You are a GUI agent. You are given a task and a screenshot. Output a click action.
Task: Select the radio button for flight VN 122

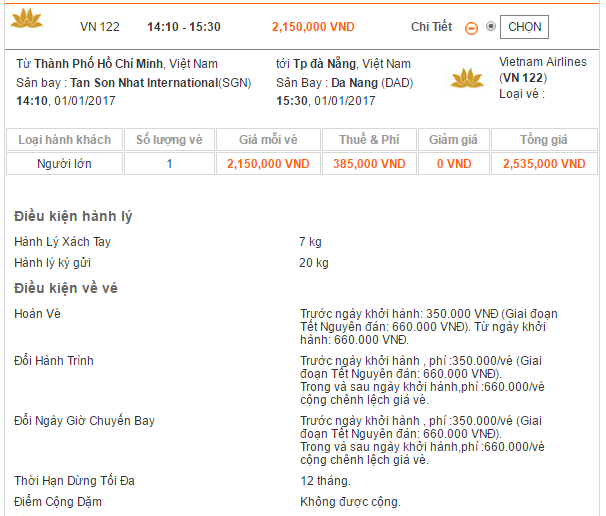(x=491, y=26)
